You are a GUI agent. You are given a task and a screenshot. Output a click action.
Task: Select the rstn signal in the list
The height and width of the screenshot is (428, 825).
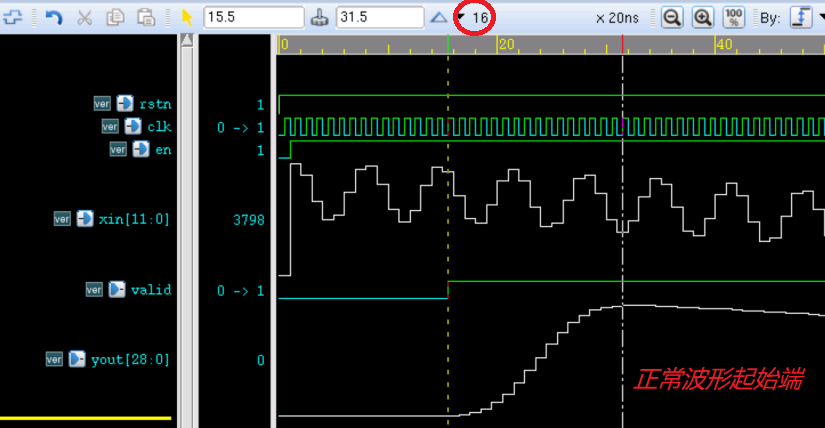(x=155, y=104)
